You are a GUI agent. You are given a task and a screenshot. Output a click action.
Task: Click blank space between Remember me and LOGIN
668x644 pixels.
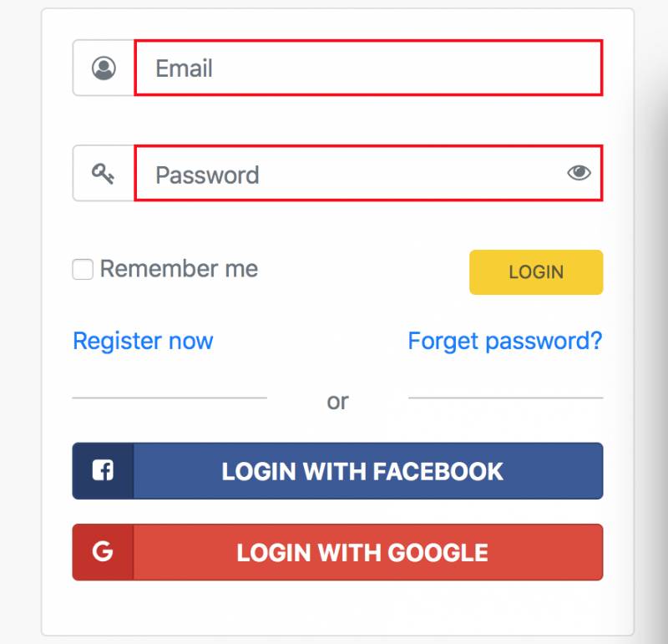[x=363, y=271]
